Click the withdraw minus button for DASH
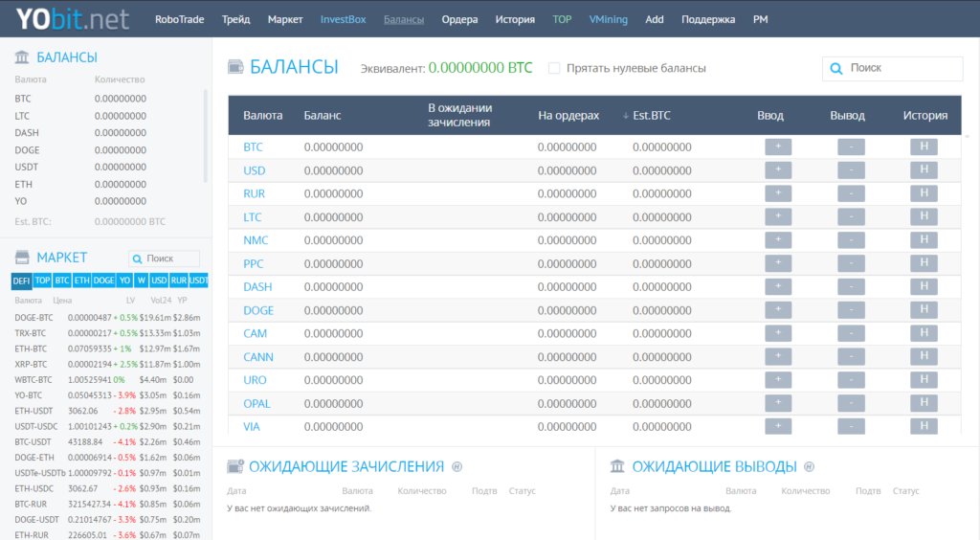Image resolution: width=980 pixels, height=540 pixels. pyautogui.click(x=851, y=287)
